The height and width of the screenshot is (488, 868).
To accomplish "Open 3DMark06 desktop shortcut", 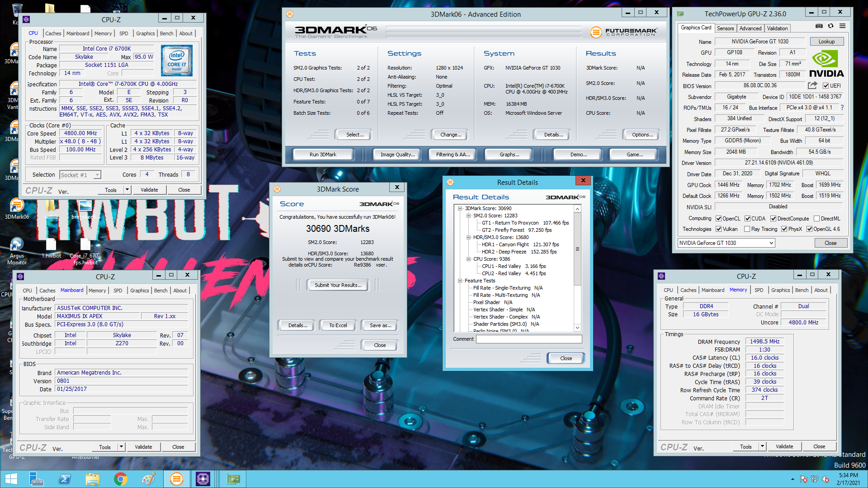I will coord(17,208).
